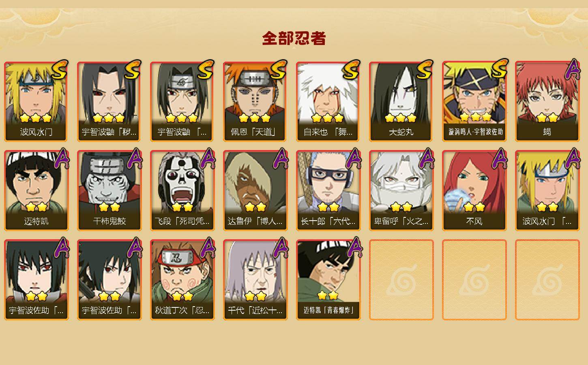Select the 迈特凯「青春爆炸」 card

point(328,280)
